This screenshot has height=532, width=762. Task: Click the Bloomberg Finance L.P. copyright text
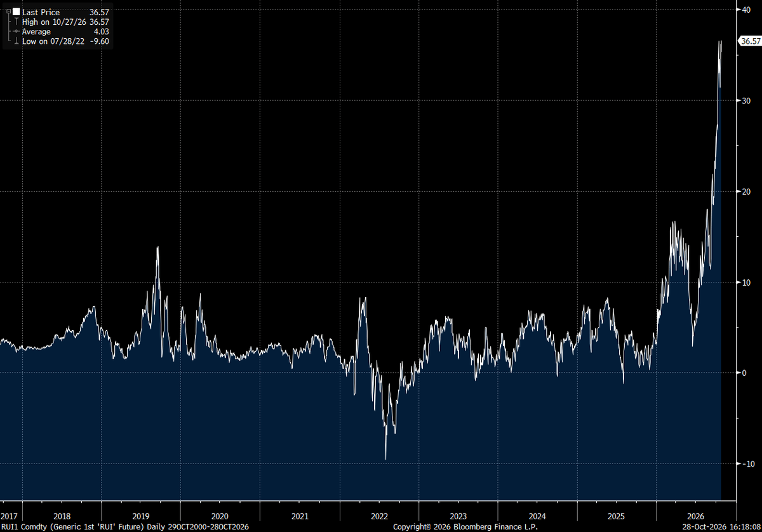(x=467, y=527)
